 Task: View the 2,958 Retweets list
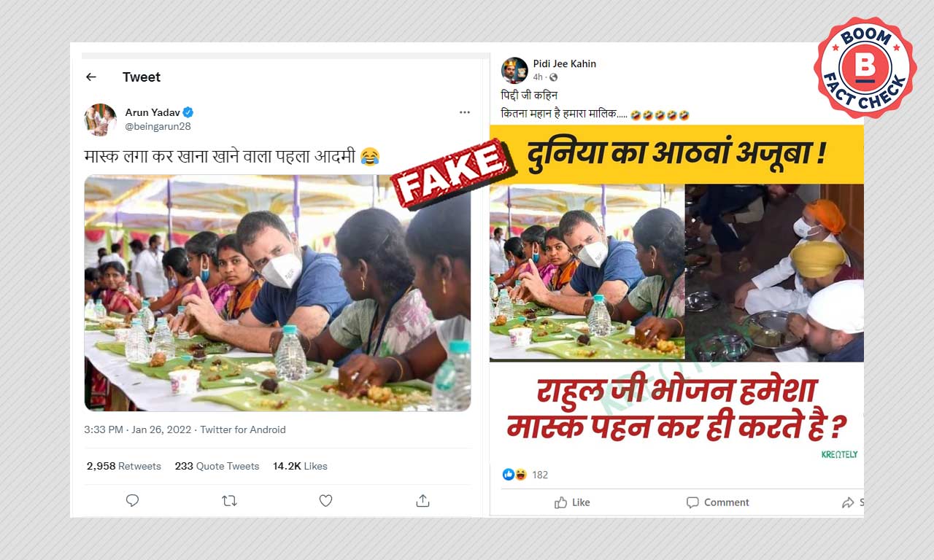123,466
